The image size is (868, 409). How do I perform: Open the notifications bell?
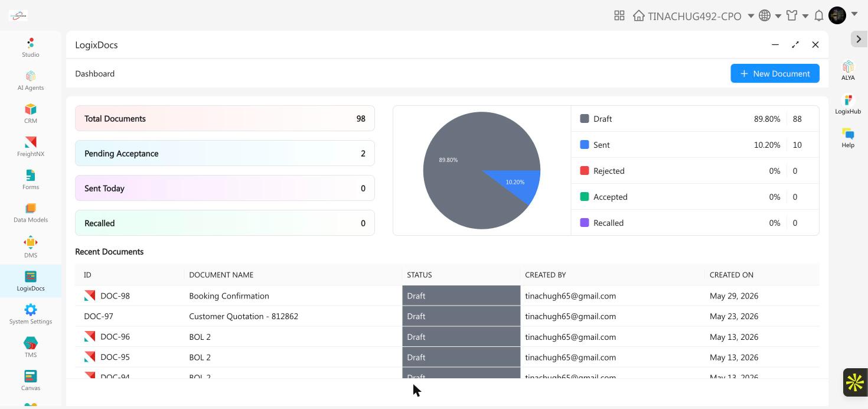(x=819, y=15)
